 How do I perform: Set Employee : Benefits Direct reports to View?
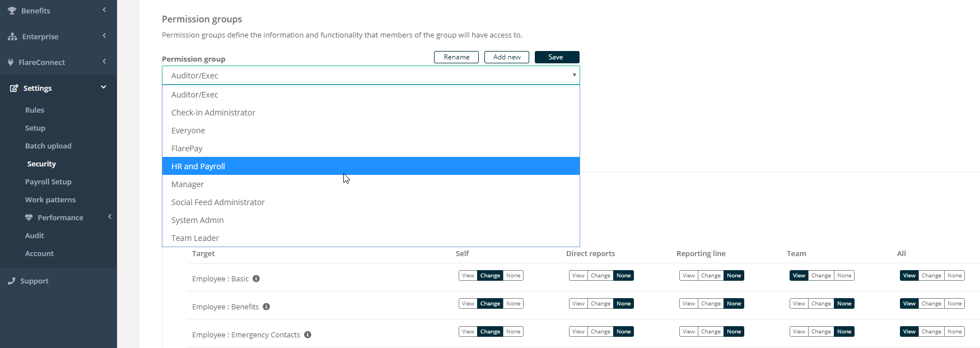point(578,304)
